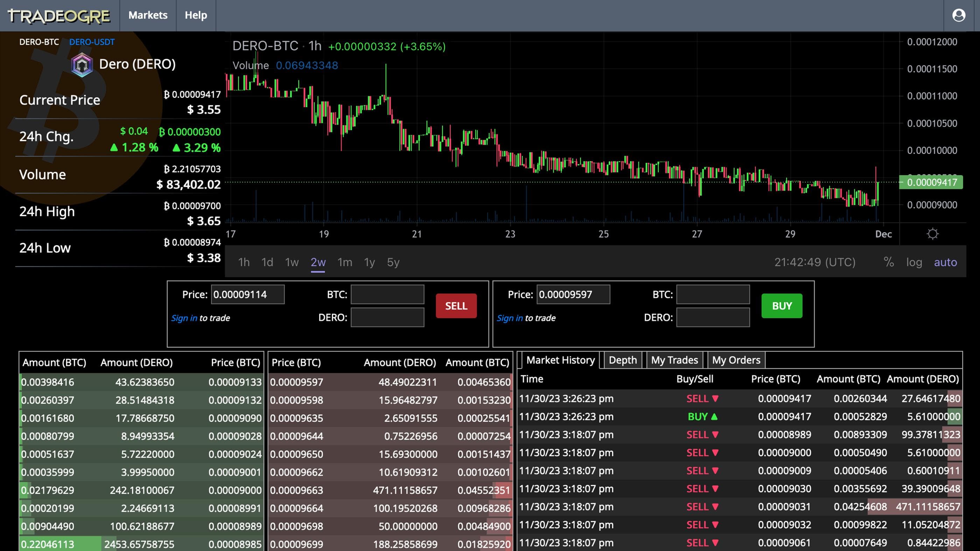Toggle log scale on chart
980x551 pixels.
pos(914,262)
